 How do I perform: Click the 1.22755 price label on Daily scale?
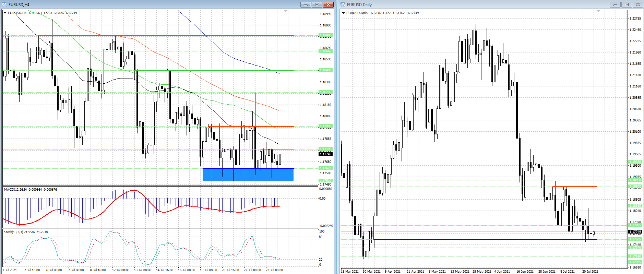click(635, 19)
